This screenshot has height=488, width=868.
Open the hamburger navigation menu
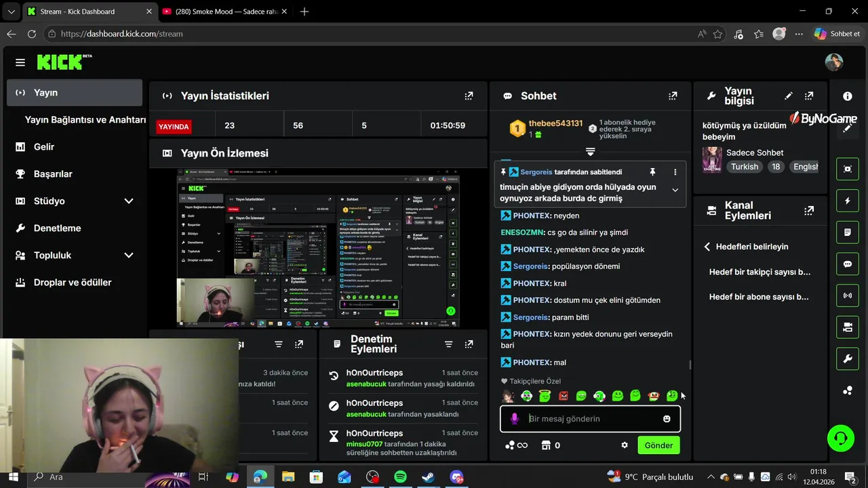20,62
